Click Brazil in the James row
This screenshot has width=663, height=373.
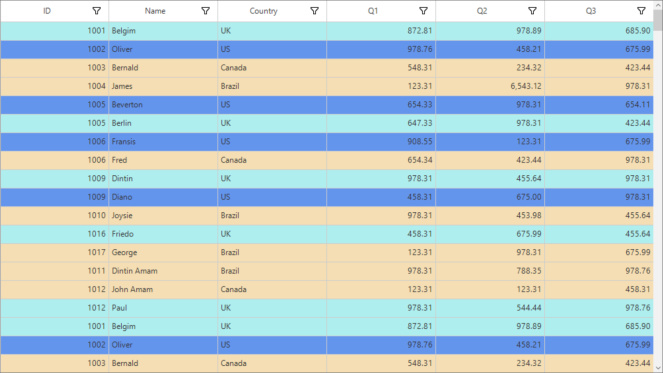[230, 86]
